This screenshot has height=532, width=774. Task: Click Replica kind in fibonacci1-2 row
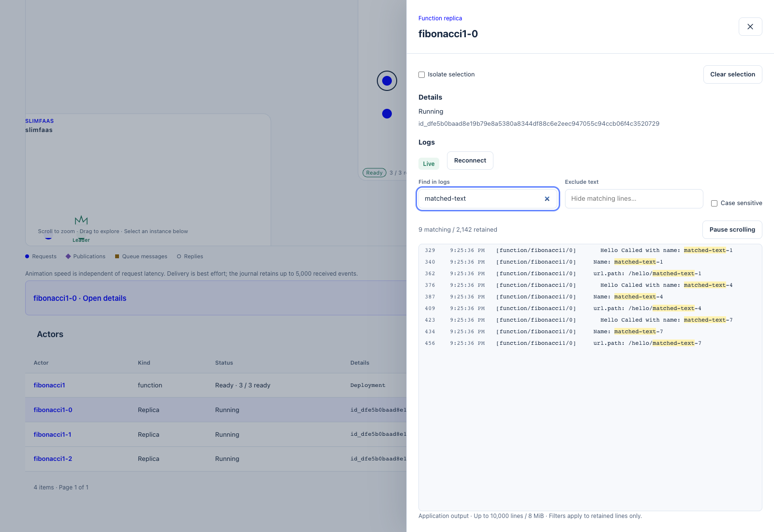[x=149, y=459]
